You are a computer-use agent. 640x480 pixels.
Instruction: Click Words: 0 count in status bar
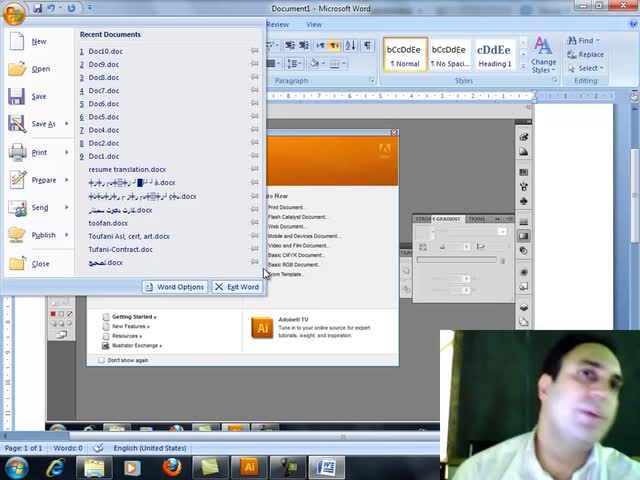(68, 448)
